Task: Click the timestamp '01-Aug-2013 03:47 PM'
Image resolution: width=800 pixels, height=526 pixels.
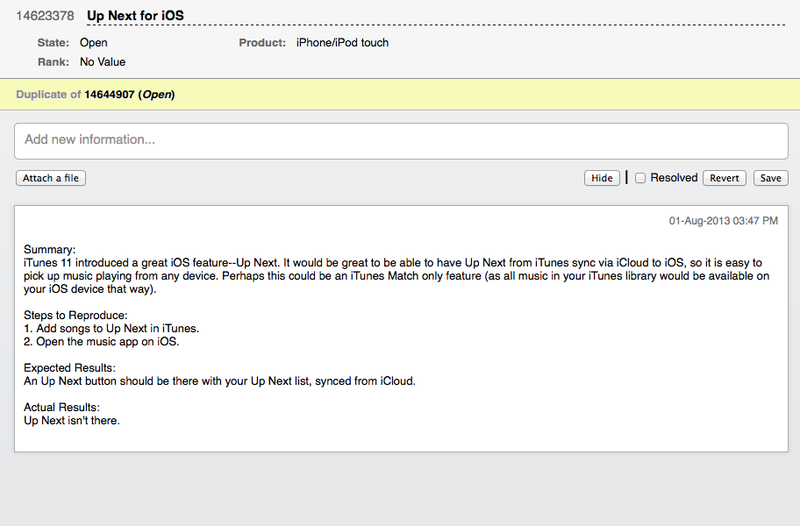Action: [723, 221]
